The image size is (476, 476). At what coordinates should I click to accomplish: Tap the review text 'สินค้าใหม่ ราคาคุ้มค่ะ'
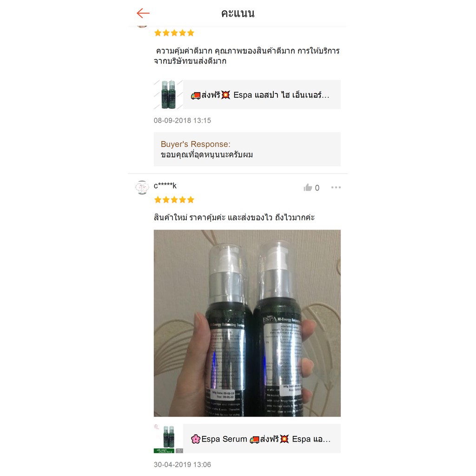pyautogui.click(x=190, y=218)
